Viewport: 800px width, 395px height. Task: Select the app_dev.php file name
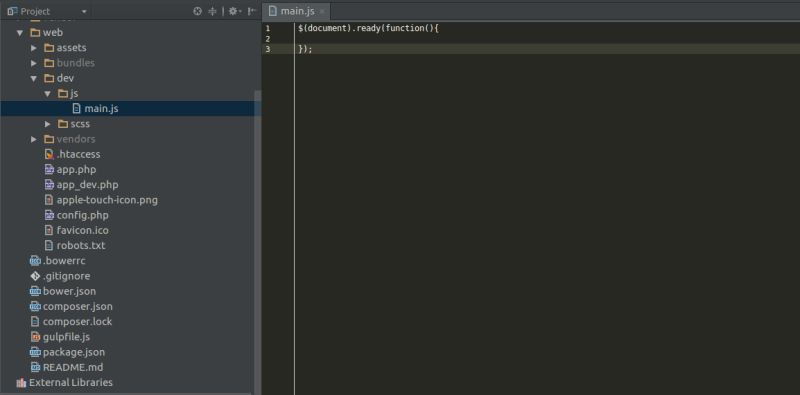(87, 185)
